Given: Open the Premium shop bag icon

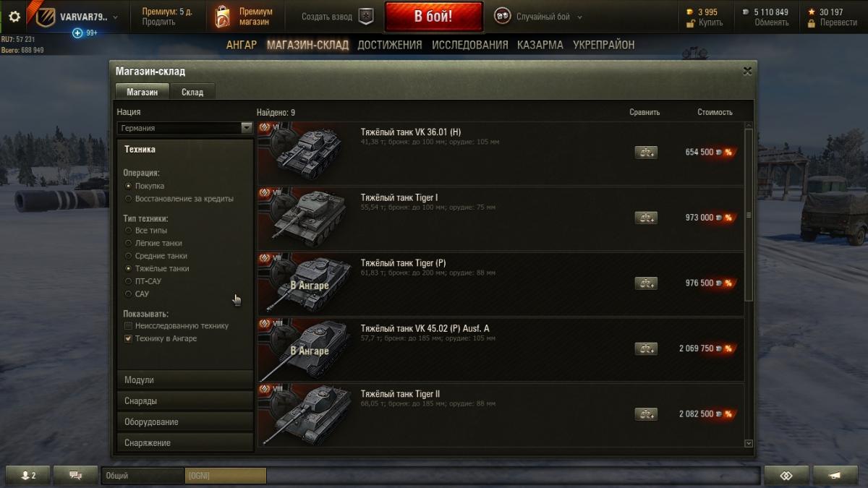Looking at the screenshot, I should pyautogui.click(x=222, y=17).
